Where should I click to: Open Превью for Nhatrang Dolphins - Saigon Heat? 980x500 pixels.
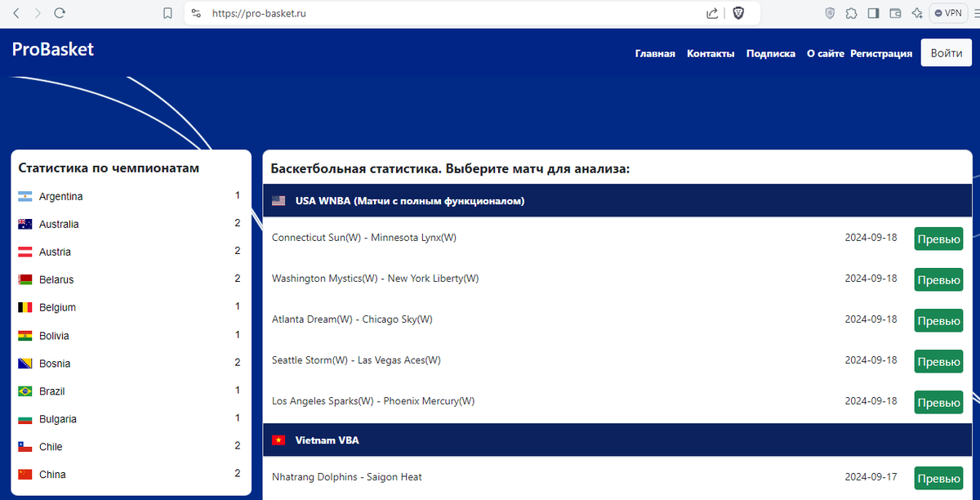[938, 478]
